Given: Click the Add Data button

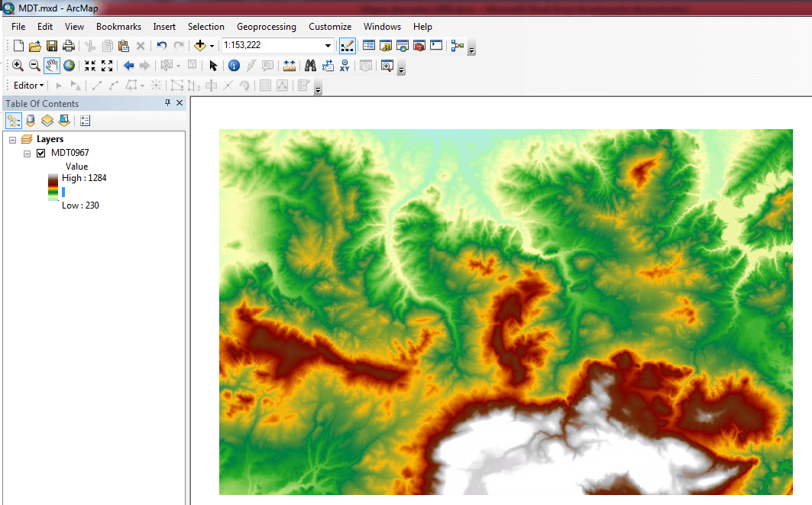Looking at the screenshot, I should [199, 46].
